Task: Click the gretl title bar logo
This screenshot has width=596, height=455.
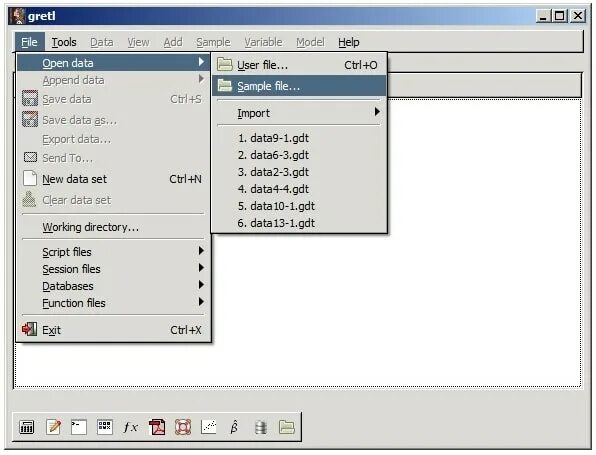Action: 17,16
